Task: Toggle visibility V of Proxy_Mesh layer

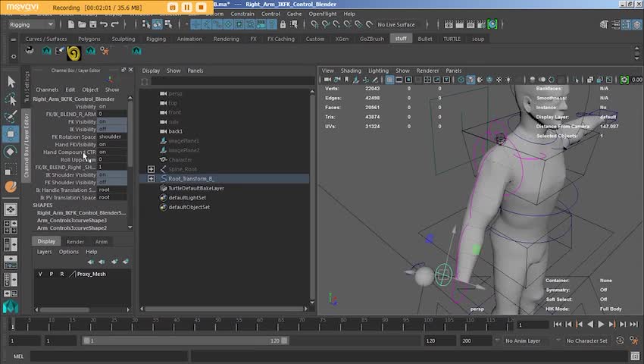Action: pyautogui.click(x=41, y=274)
